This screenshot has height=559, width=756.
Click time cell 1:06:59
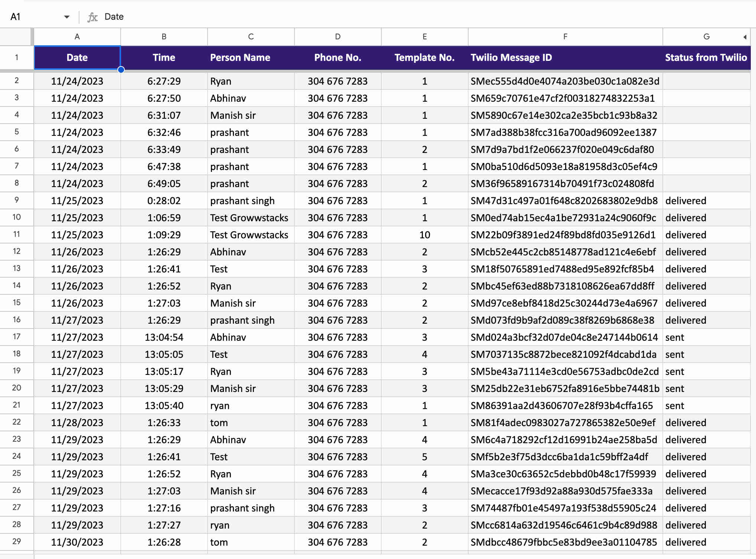point(164,218)
